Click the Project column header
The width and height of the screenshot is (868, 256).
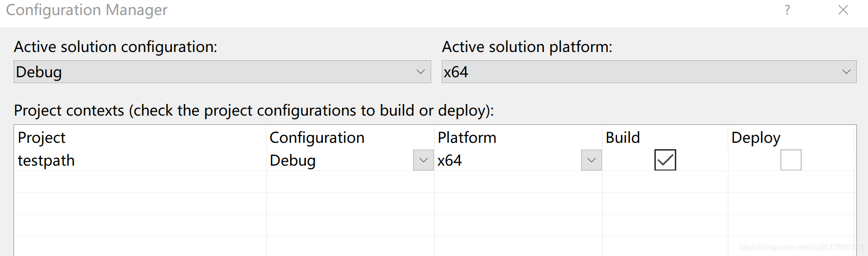(42, 138)
